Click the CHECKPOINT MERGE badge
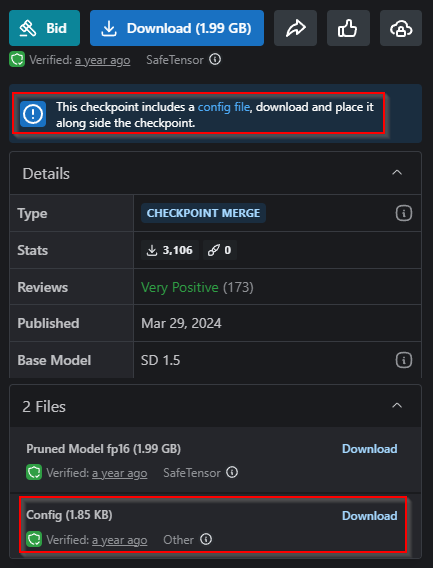Screen dimensions: 433x568 pos(203,213)
